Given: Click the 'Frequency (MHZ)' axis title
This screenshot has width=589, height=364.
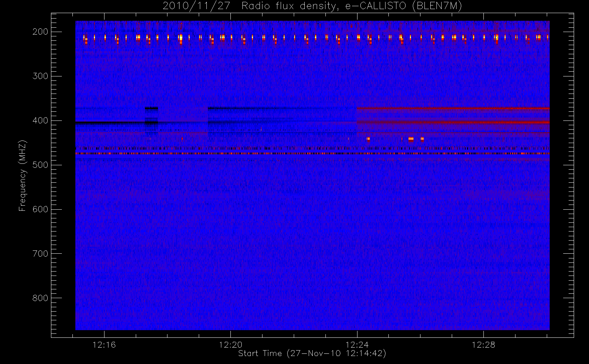Looking at the screenshot, I should coord(23,176).
